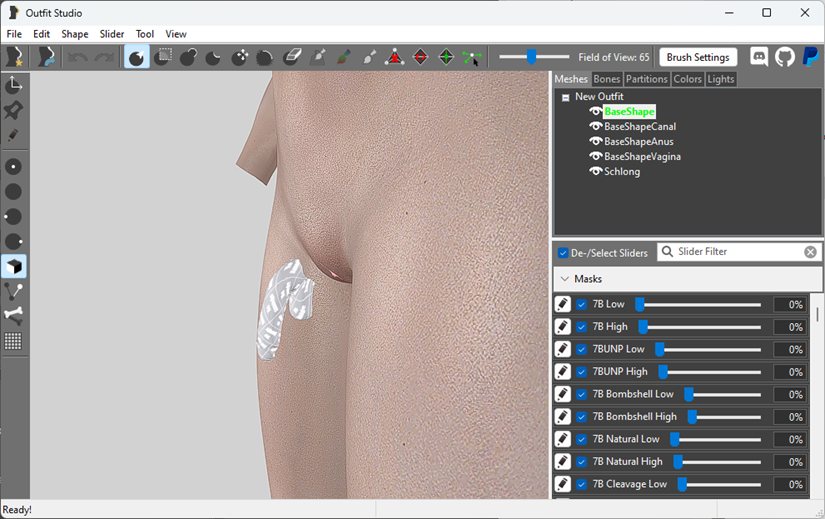Image resolution: width=825 pixels, height=519 pixels.
Task: Select the Move brush with arrows
Action: (x=240, y=57)
